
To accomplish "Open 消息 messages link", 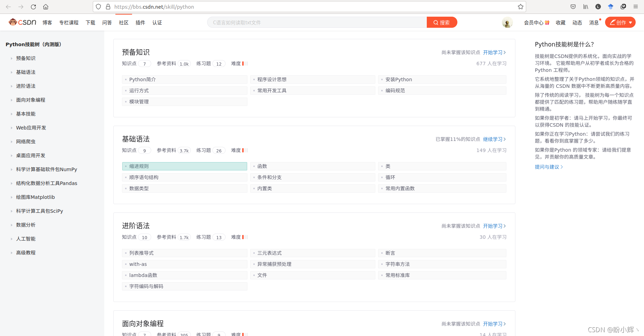I will (594, 23).
